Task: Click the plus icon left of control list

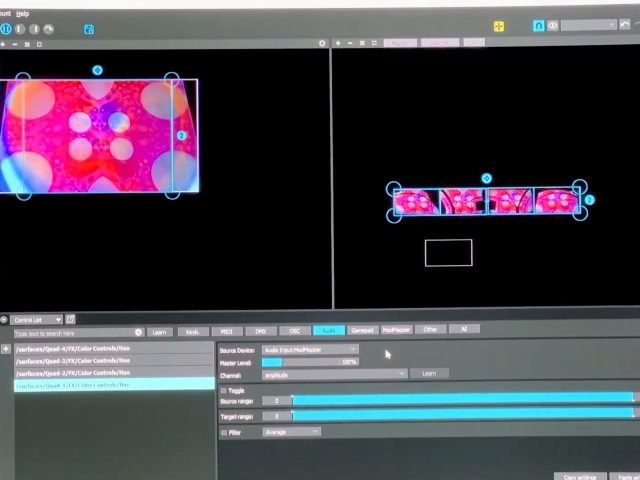Action: 6,349
